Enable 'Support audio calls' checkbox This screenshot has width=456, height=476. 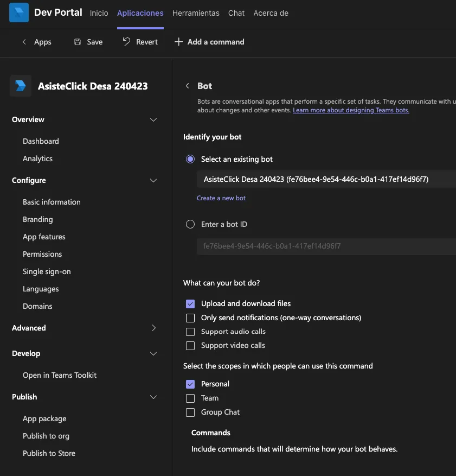click(x=190, y=332)
